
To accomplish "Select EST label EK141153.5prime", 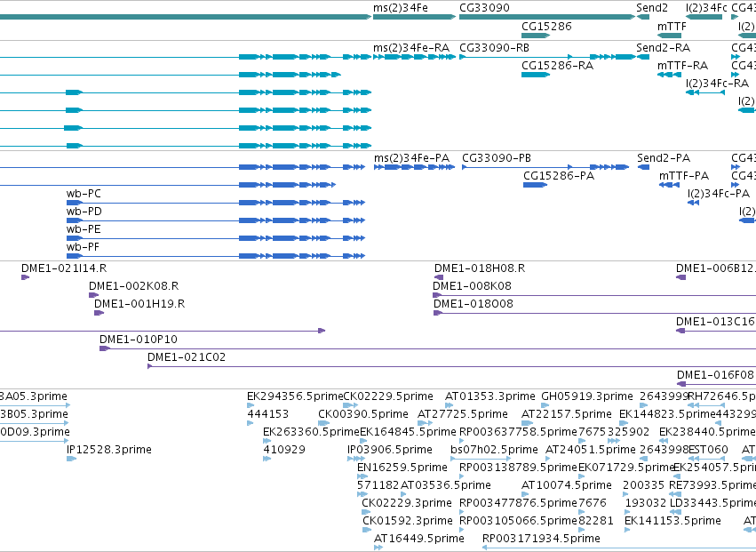I will (x=672, y=521).
